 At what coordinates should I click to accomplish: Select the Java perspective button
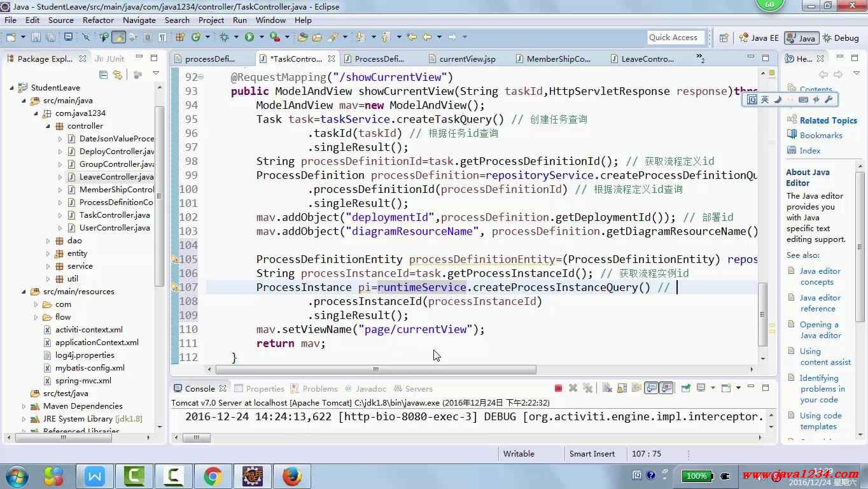[x=801, y=38]
